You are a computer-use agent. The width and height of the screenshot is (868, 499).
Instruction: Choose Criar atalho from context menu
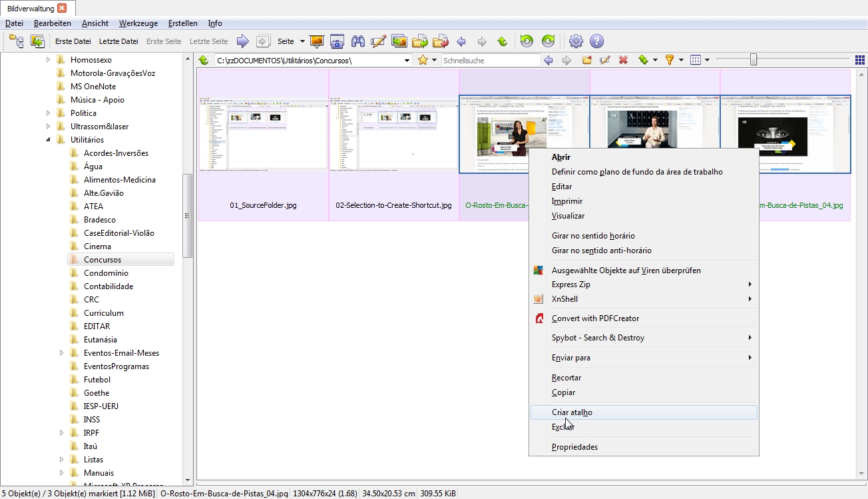(x=572, y=412)
